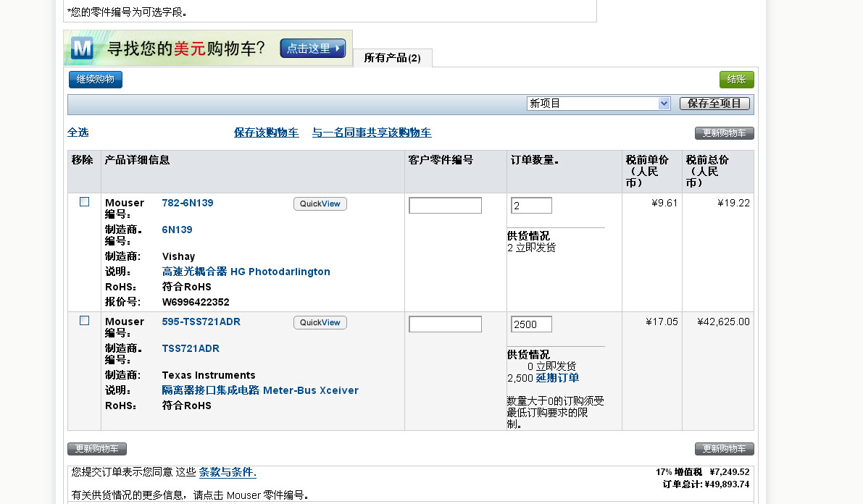863x504 pixels.
Task: Click total price ¥42,625.00
Action: click(723, 322)
